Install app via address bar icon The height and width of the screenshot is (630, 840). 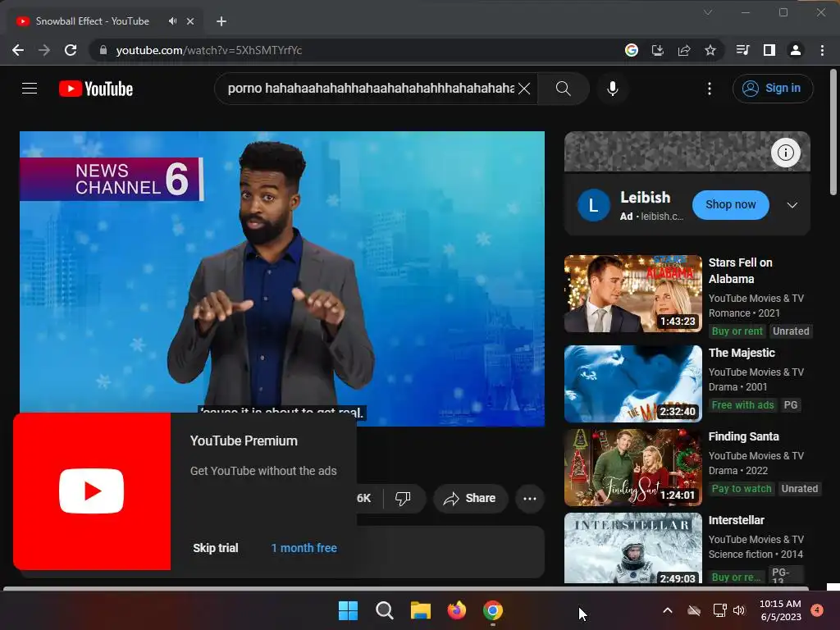tap(657, 50)
